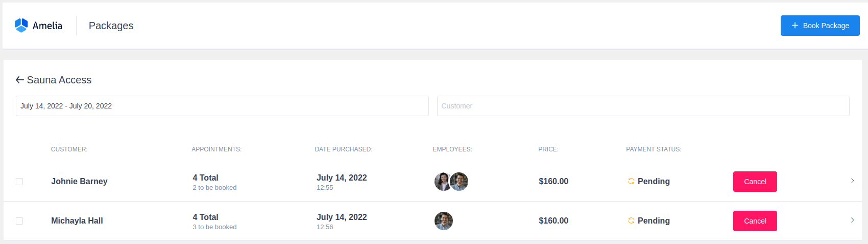Cancel Michayla Hall's package
Screen dimensions: 868x244
click(755, 221)
